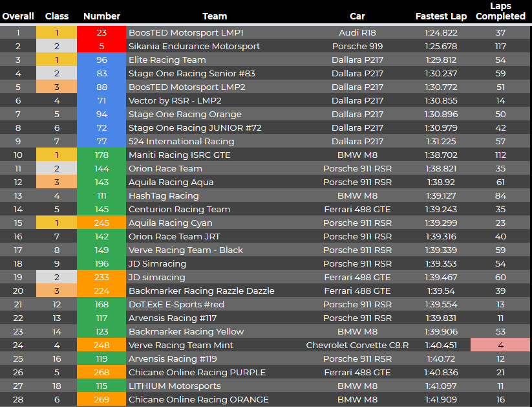Select the blue number 96 cell
This screenshot has height=407, width=532.
pos(101,60)
